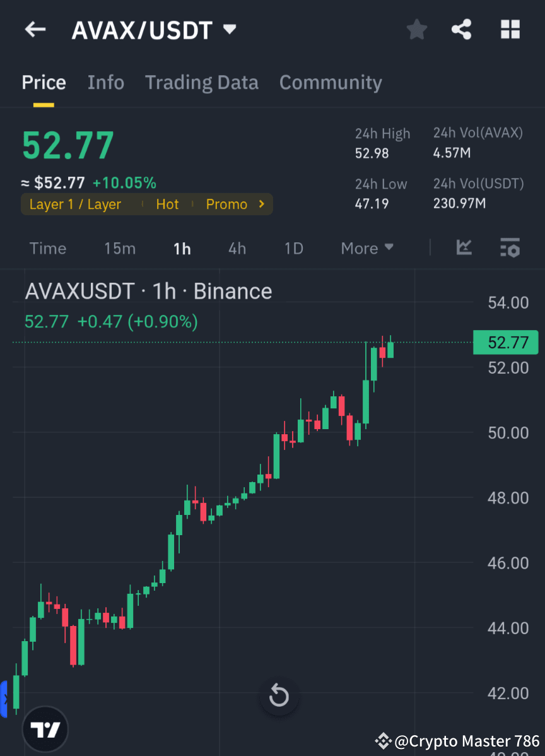This screenshot has height=756, width=545.
Task: Open the AVAX/USDT pair selector dropdown
Action: (x=229, y=29)
